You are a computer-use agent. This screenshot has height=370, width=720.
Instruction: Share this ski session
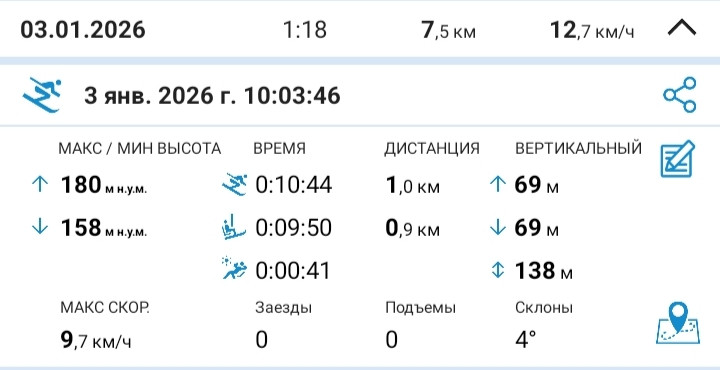[680, 95]
